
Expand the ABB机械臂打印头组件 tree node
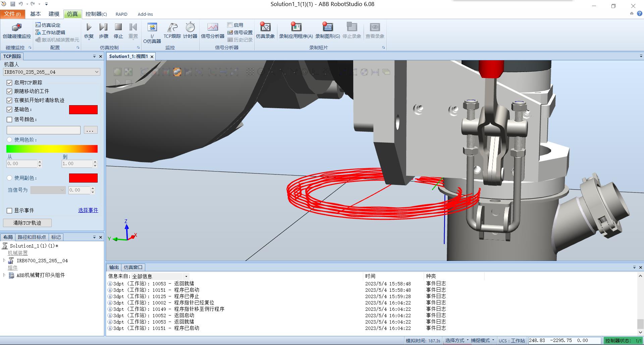(4, 275)
